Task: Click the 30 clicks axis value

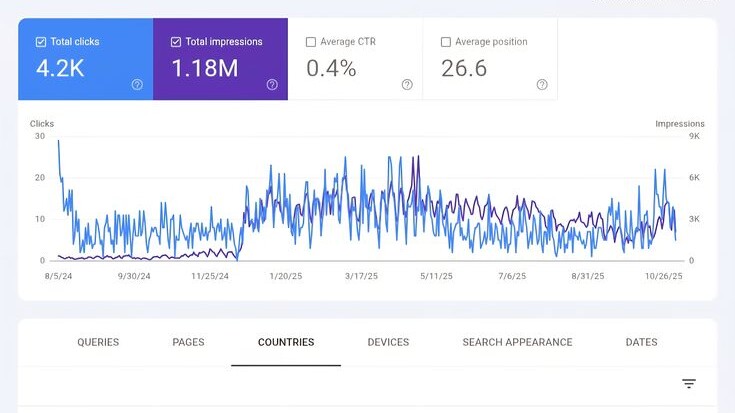Action: (x=40, y=136)
